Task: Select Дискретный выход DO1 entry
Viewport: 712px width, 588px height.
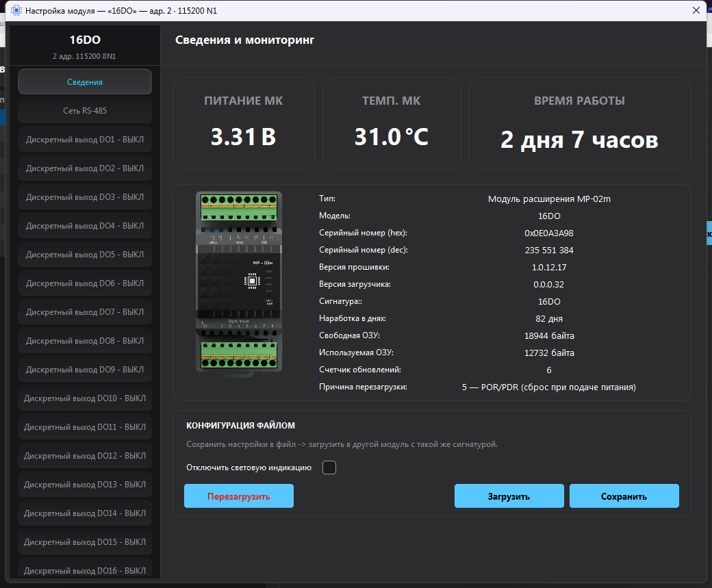Action: [x=85, y=140]
